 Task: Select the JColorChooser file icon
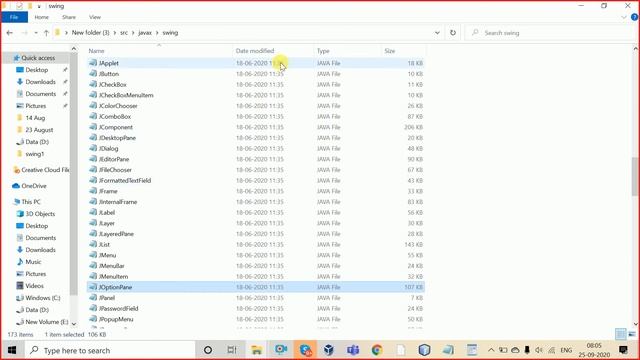93,105
